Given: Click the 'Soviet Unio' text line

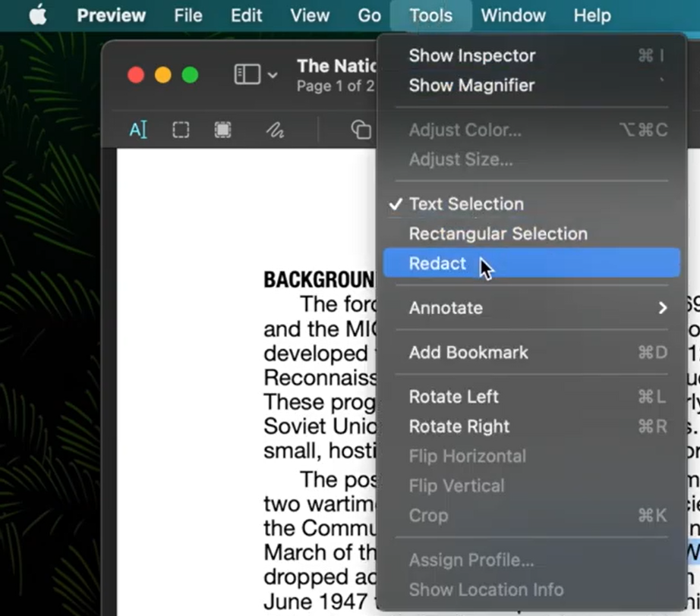Looking at the screenshot, I should [x=320, y=426].
